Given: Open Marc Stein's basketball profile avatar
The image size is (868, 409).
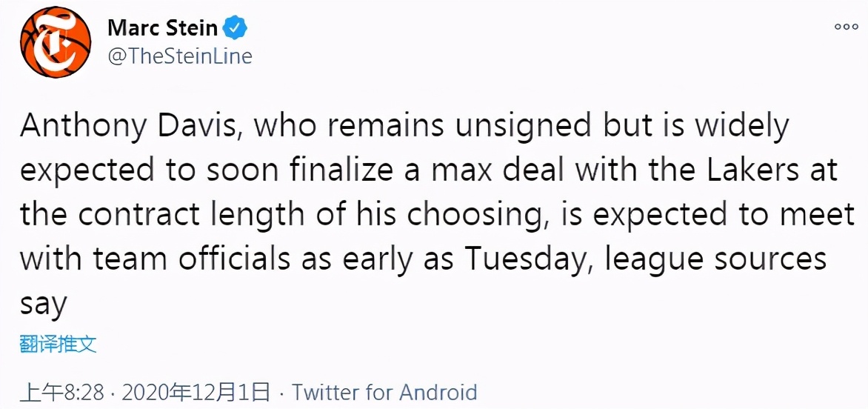Looking at the screenshot, I should 56,42.
